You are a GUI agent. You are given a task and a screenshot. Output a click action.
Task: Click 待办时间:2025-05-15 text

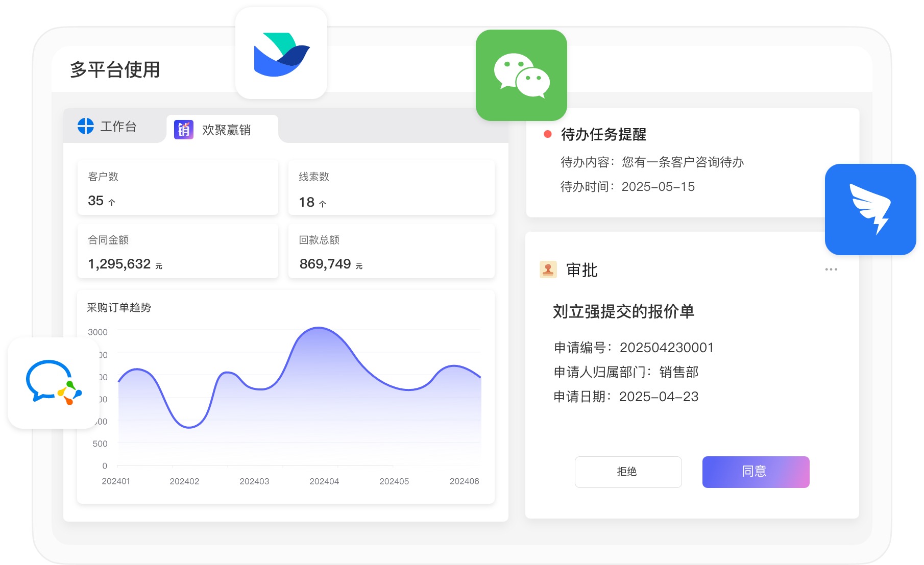click(627, 187)
